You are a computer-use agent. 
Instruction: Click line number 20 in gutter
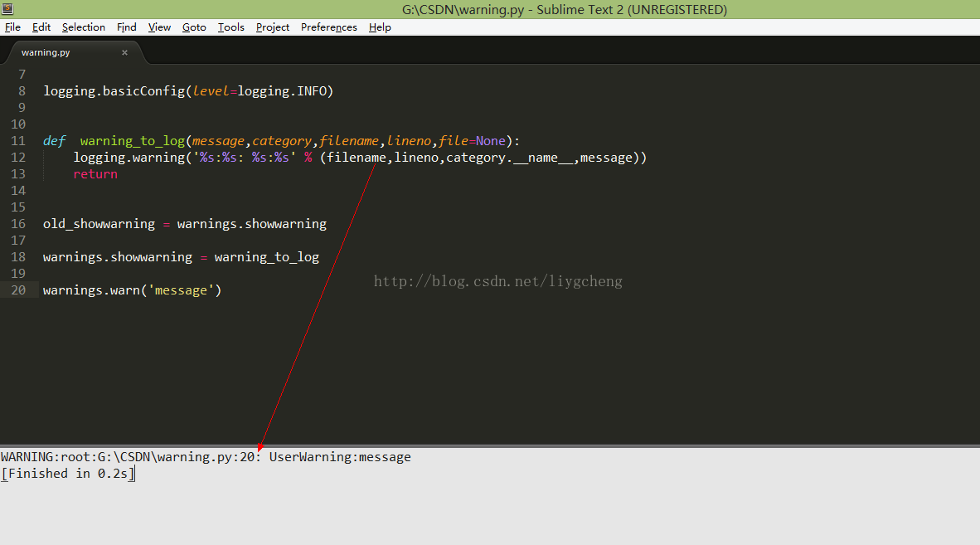click(x=18, y=290)
